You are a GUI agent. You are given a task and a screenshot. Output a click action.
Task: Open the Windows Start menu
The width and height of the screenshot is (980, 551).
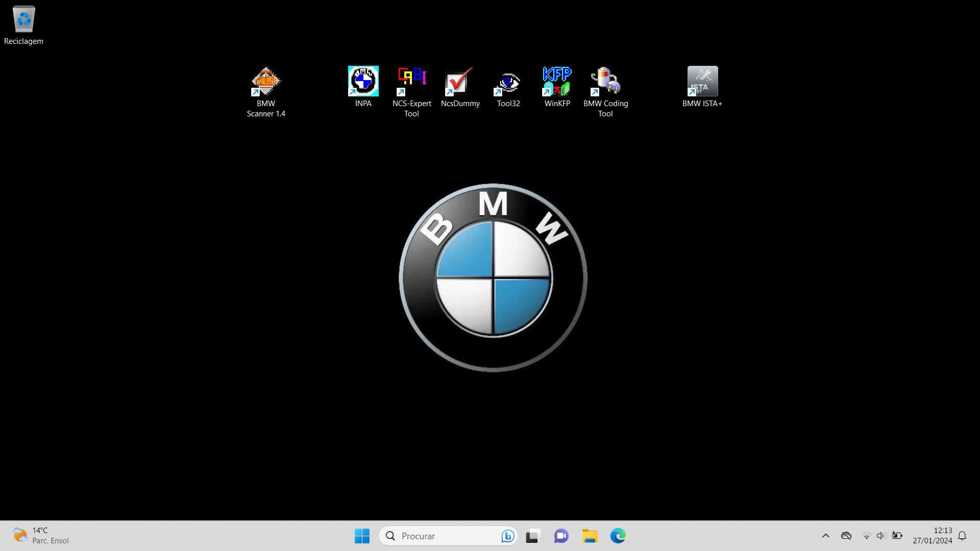362,536
